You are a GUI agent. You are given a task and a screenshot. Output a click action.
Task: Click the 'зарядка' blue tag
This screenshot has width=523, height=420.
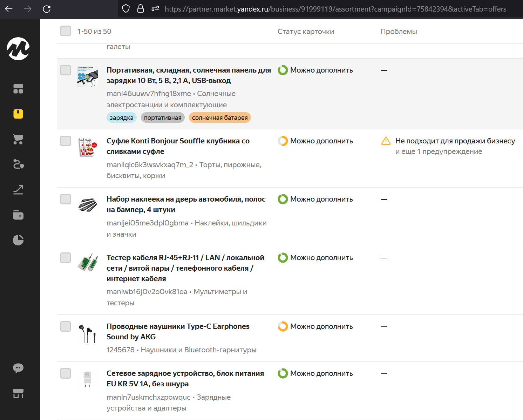[121, 118]
